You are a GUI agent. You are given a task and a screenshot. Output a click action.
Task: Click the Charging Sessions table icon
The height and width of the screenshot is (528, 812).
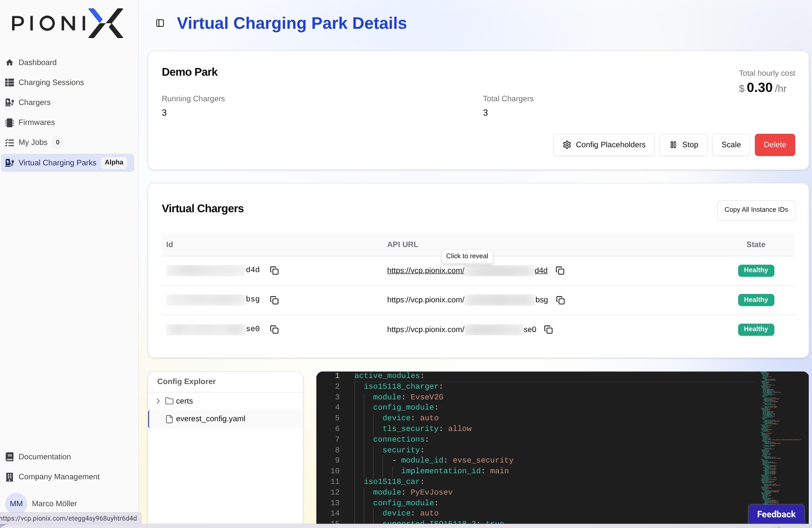9,82
